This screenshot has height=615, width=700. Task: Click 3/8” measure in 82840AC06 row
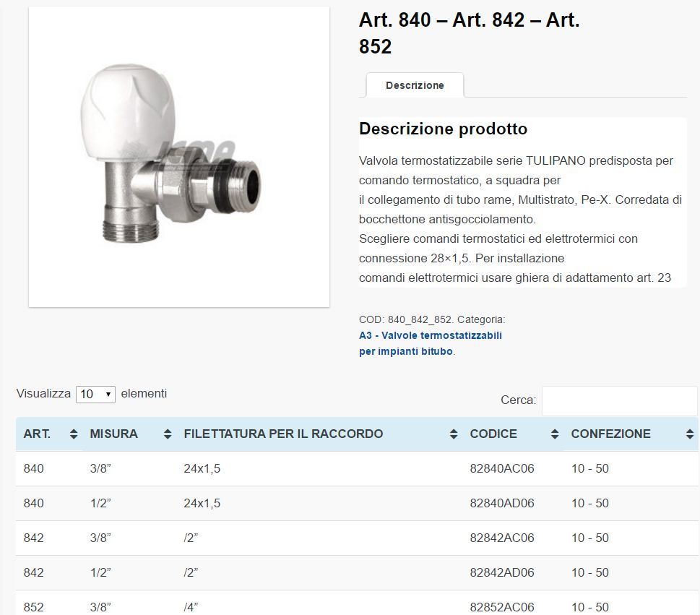click(100, 468)
